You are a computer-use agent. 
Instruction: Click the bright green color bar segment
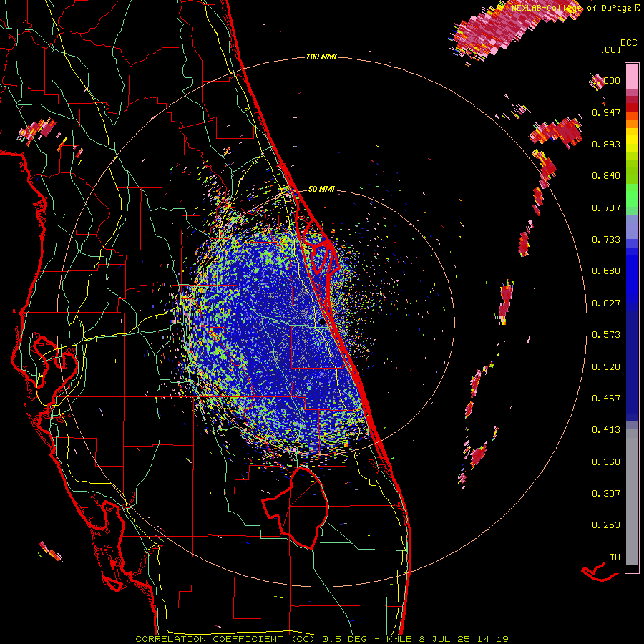point(632,195)
